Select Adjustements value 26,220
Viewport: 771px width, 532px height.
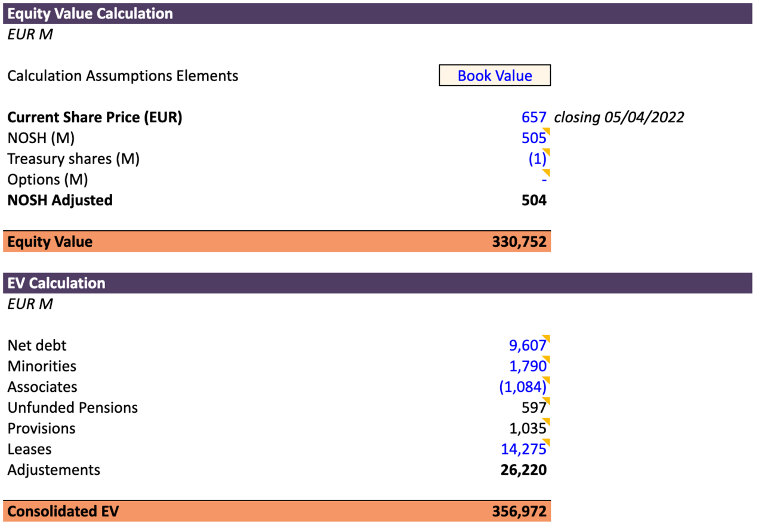[524, 470]
